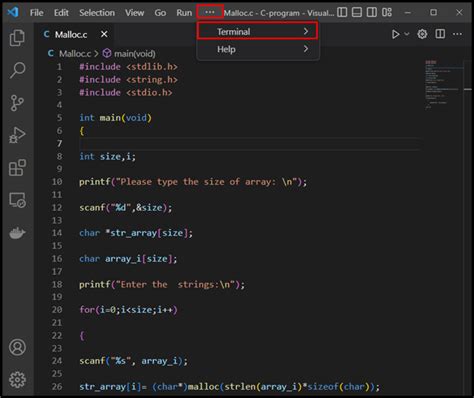The width and height of the screenshot is (474, 398).
Task: Click the window title text
Action: [x=279, y=13]
